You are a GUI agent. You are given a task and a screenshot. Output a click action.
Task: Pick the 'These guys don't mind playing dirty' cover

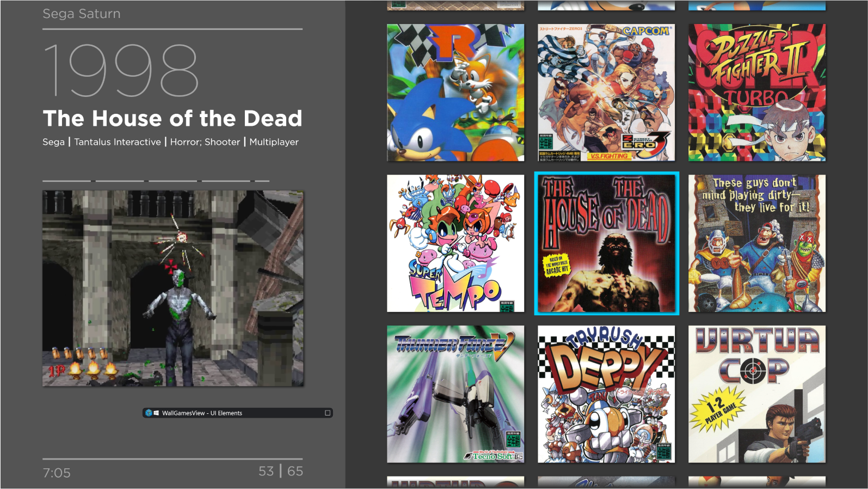pos(757,243)
